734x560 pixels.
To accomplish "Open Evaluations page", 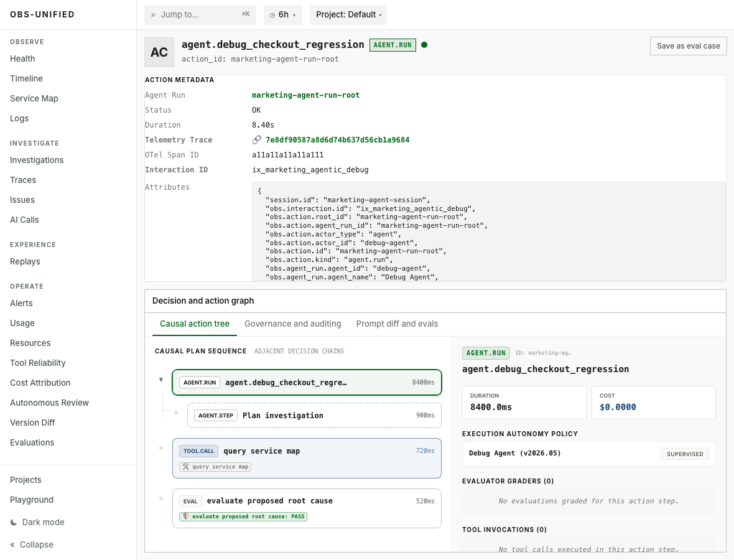I will pos(32,442).
